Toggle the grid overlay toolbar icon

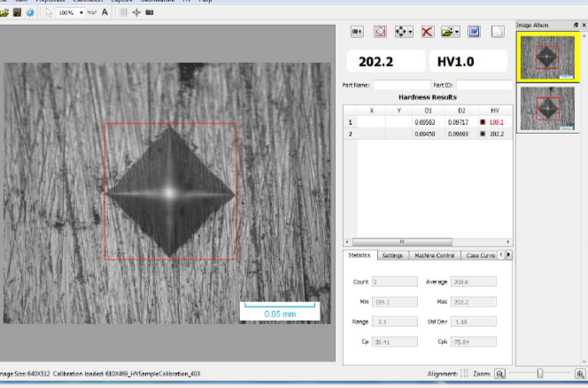coord(123,12)
